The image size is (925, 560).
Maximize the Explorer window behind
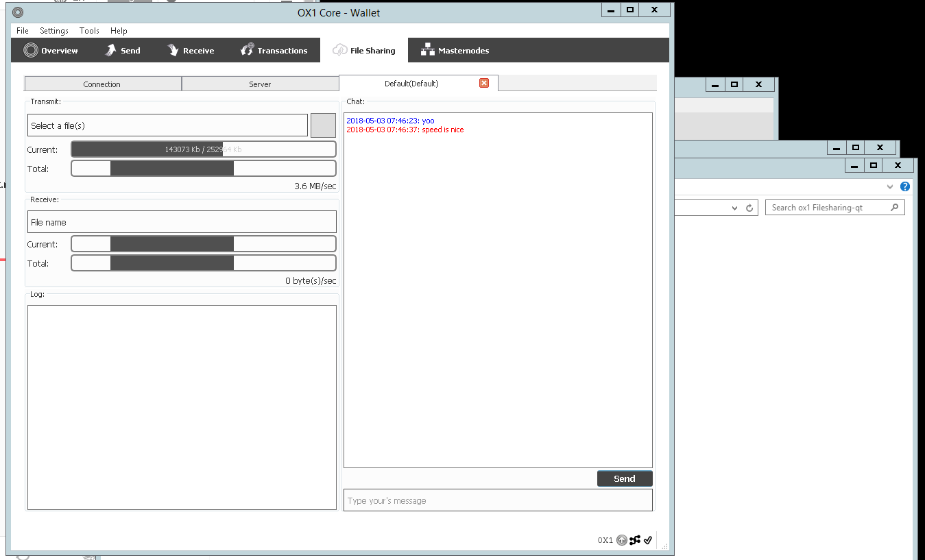click(x=874, y=165)
